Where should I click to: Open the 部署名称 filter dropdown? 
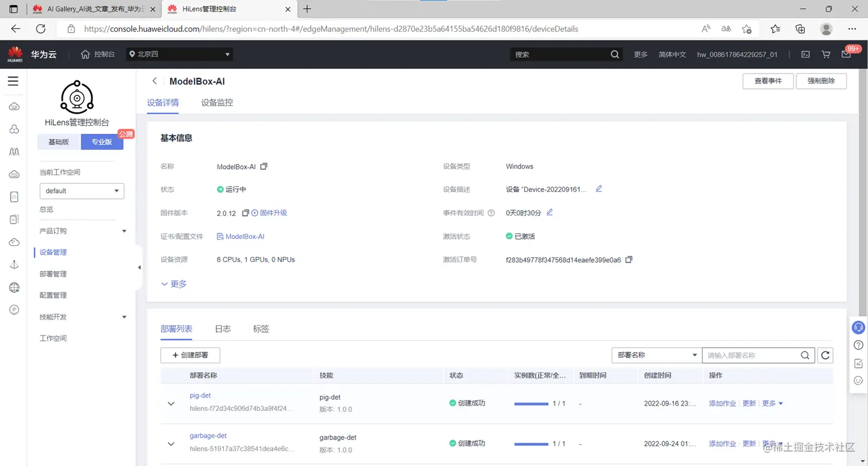pos(657,355)
